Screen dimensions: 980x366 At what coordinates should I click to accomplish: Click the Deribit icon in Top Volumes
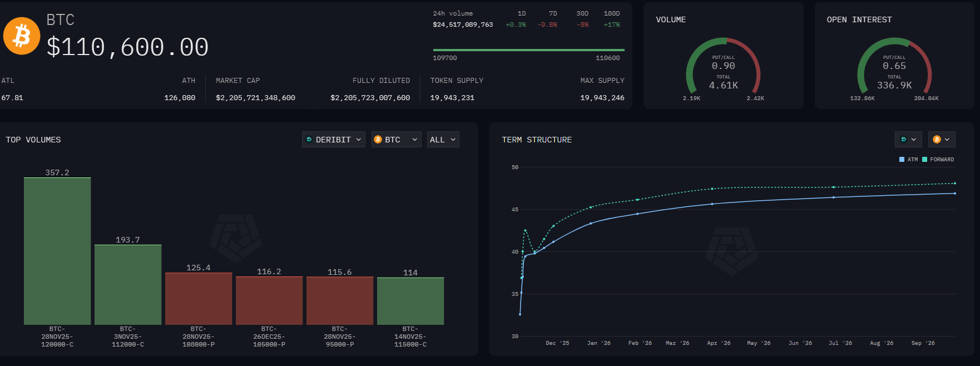309,140
